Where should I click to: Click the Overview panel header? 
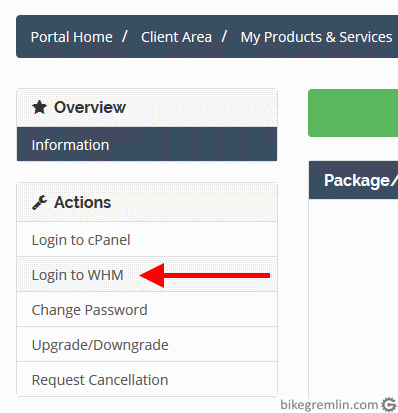point(147,108)
